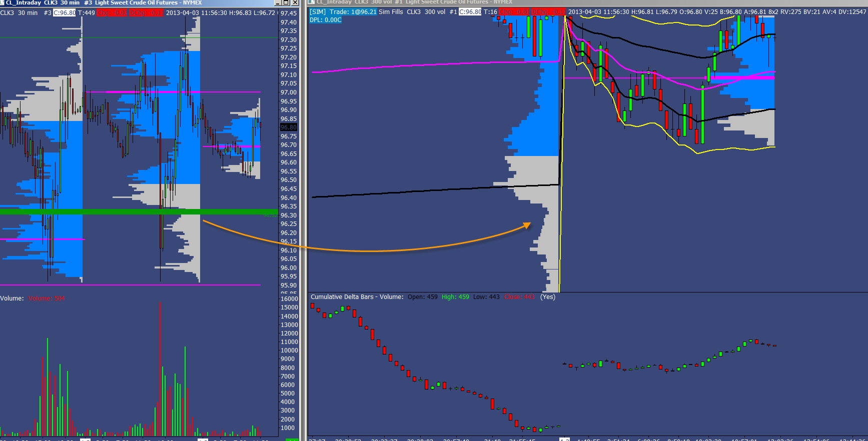Select the green horizontal line near 96.30
The height and width of the screenshot is (441, 868).
point(139,212)
